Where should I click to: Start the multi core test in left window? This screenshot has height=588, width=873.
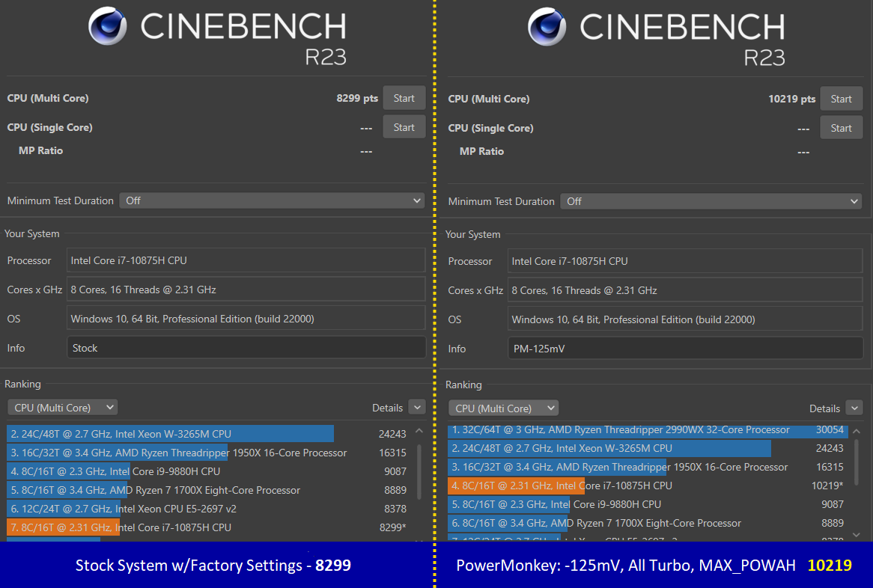click(404, 99)
